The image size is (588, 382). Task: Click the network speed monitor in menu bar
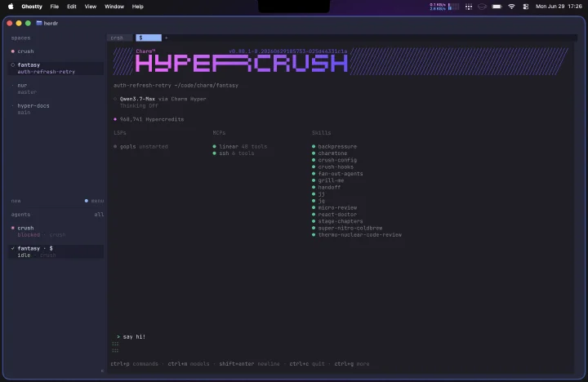pos(444,7)
